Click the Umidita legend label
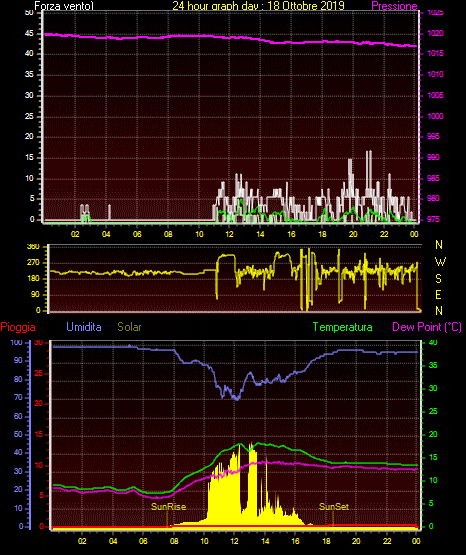The image size is (466, 555). [x=84, y=327]
